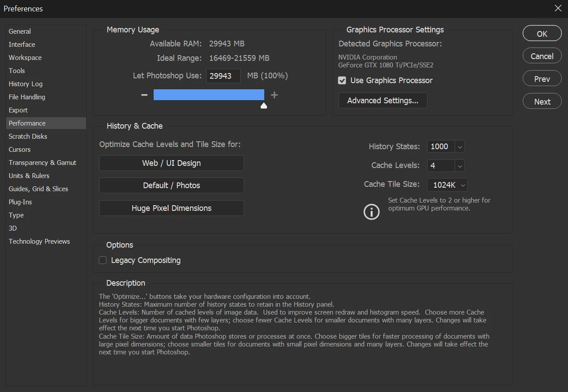Image resolution: width=568 pixels, height=392 pixels.
Task: Open Plug-Ins preferences
Action: (46, 202)
